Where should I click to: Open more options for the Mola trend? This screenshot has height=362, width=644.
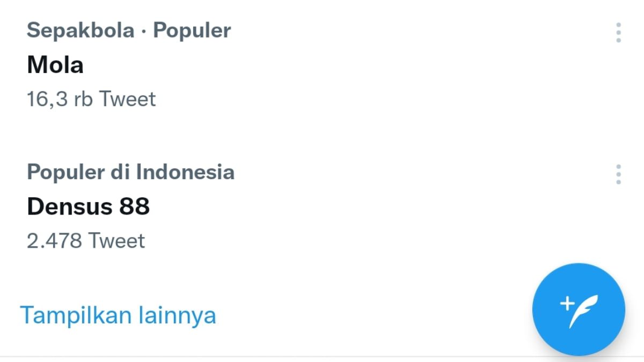tap(618, 33)
